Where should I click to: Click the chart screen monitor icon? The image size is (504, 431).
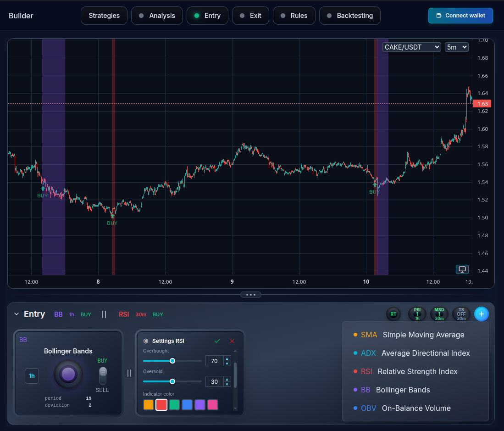tap(462, 269)
